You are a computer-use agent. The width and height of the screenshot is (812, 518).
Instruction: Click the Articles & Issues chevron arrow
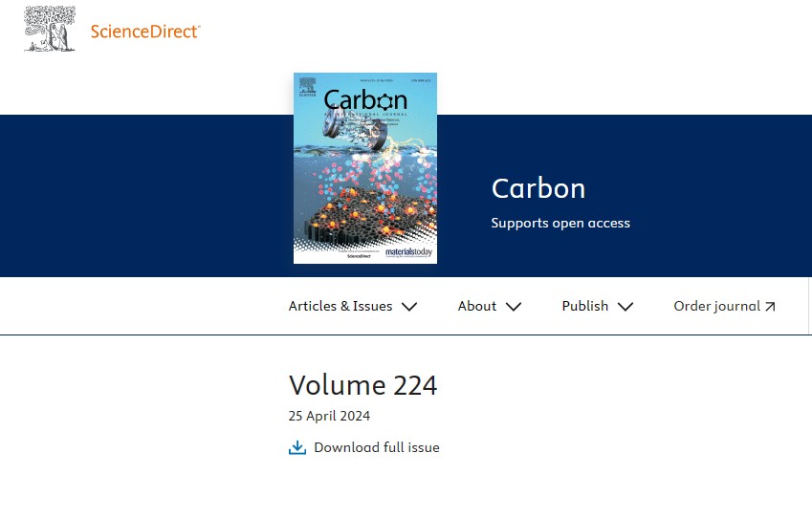pyautogui.click(x=409, y=307)
